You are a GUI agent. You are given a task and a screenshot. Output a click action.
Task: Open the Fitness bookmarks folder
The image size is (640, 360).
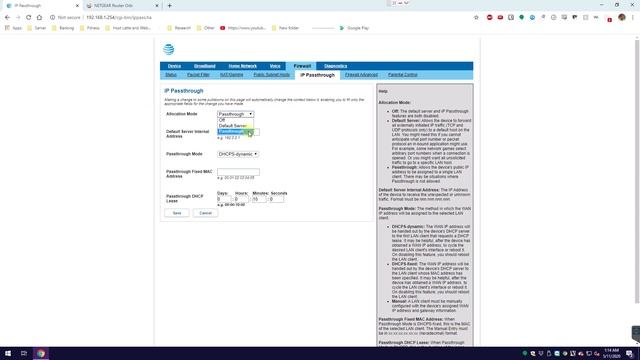90,28
